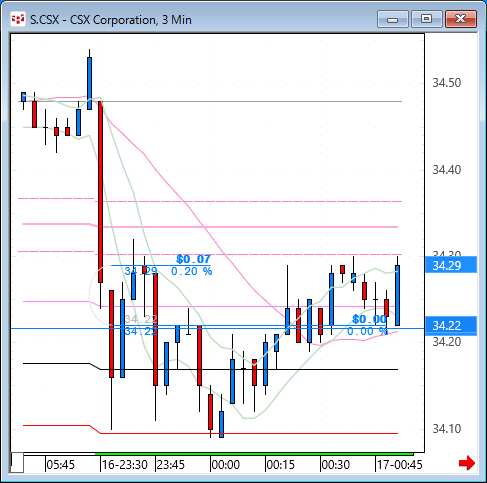Click the 05:45 time axis marker
Screen dimensions: 487x483
[x=60, y=464]
